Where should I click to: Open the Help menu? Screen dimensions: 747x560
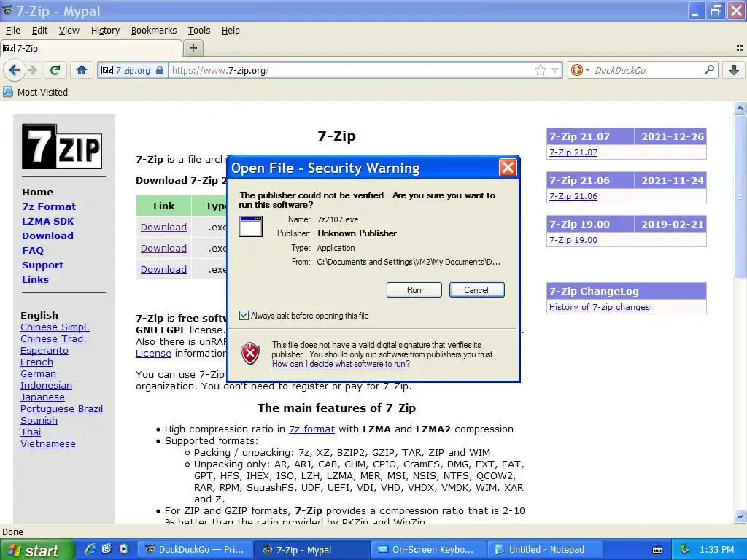[231, 31]
